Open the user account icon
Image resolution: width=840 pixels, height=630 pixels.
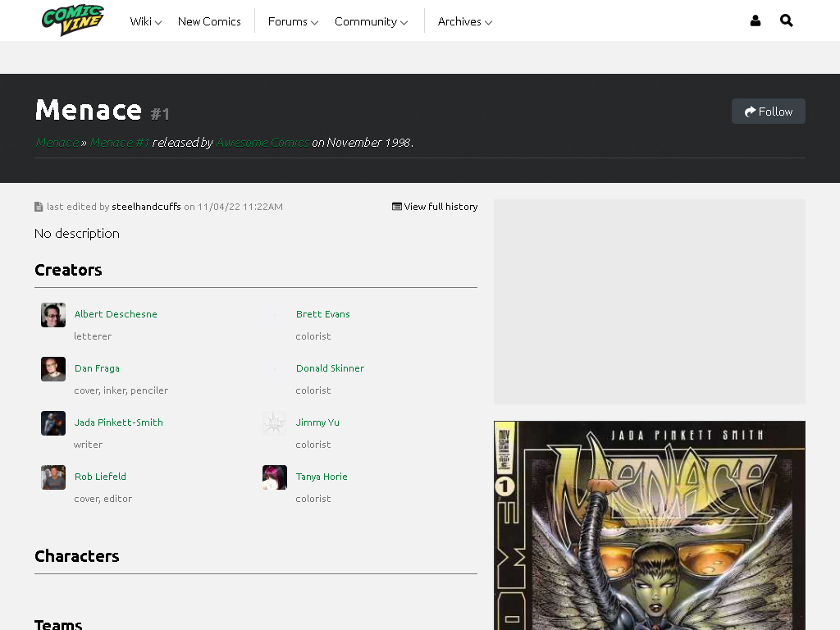coord(756,21)
